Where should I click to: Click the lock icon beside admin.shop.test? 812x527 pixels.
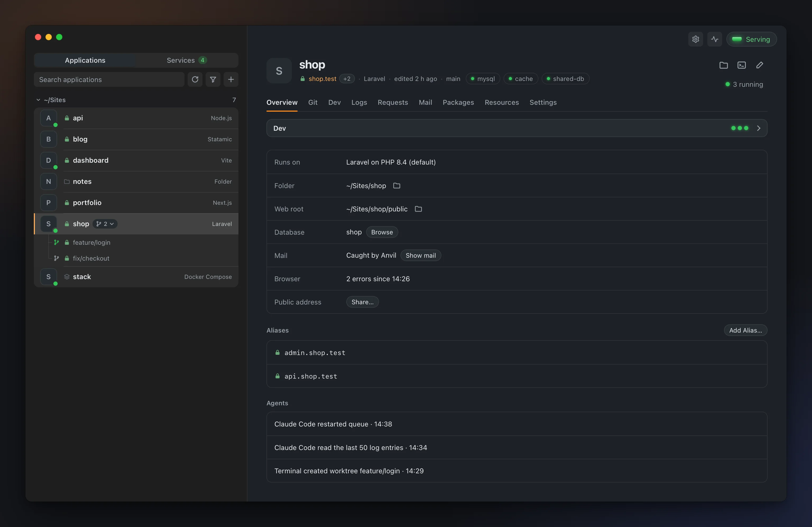coord(277,352)
